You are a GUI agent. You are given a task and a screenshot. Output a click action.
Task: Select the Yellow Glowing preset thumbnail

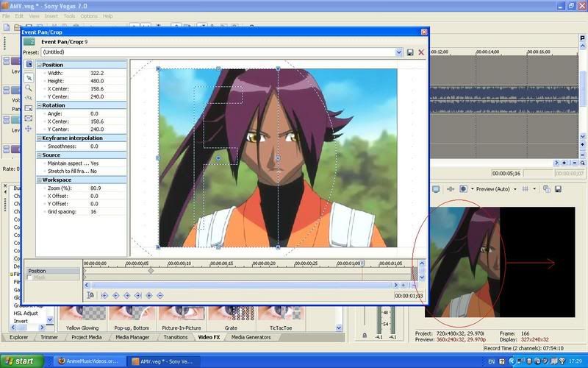[x=82, y=314]
